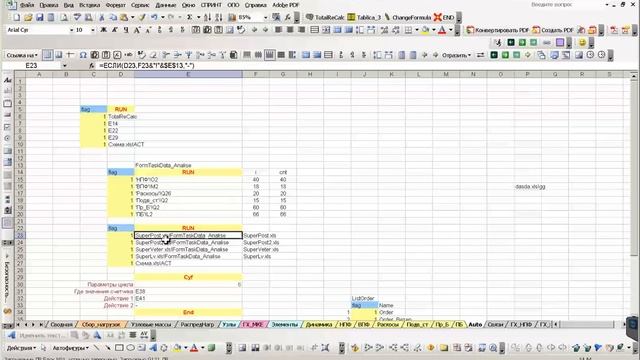The height and width of the screenshot is (360, 640).
Task: Open the zoom percentage dropdown
Action: click(265, 18)
